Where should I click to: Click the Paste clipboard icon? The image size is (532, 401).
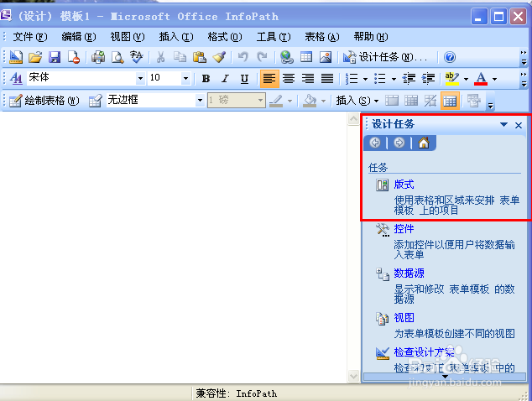pyautogui.click(x=200, y=57)
